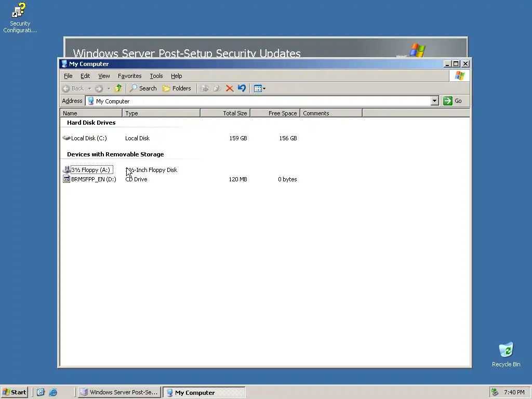532x399 pixels.
Task: Click the green Go button
Action: pyautogui.click(x=453, y=101)
